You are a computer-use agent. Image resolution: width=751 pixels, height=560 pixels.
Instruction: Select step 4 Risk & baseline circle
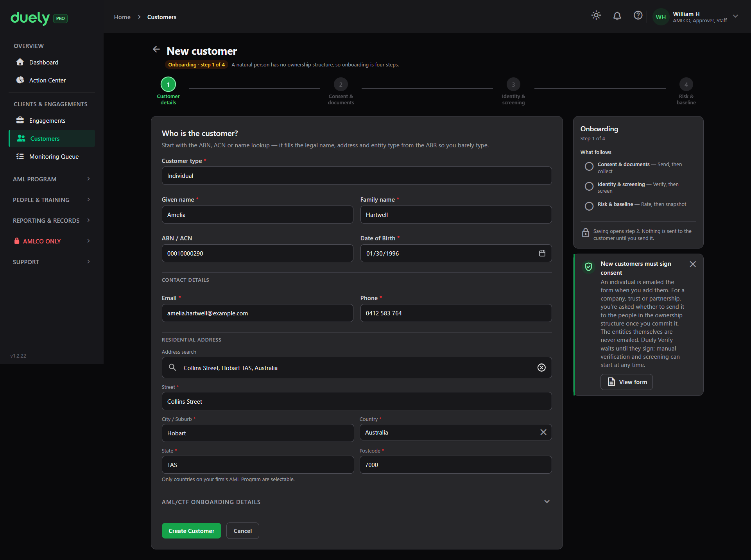[686, 84]
